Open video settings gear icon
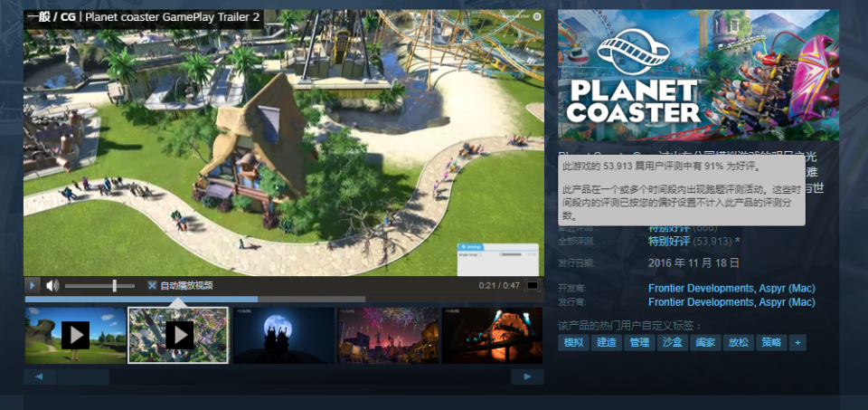This screenshot has width=868, height=410. [x=536, y=16]
